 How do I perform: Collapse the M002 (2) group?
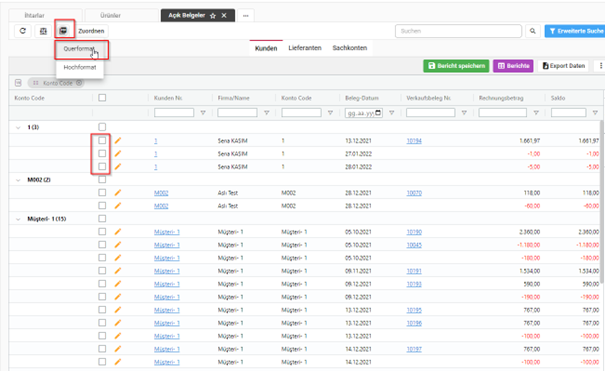pos(18,180)
